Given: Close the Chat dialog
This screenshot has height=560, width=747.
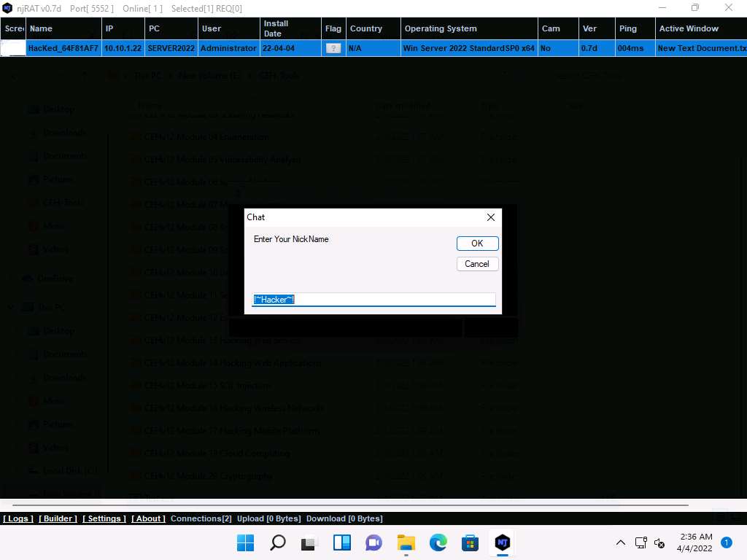Looking at the screenshot, I should point(491,217).
